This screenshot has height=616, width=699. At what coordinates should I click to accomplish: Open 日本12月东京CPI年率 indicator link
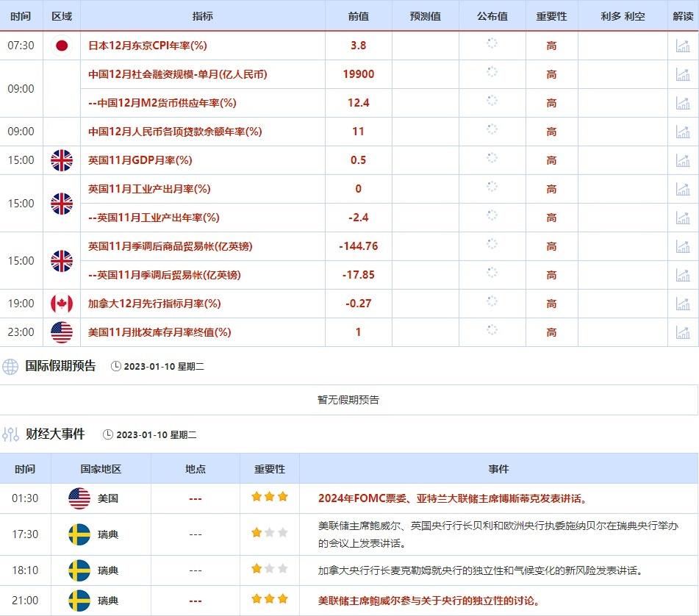click(x=148, y=46)
